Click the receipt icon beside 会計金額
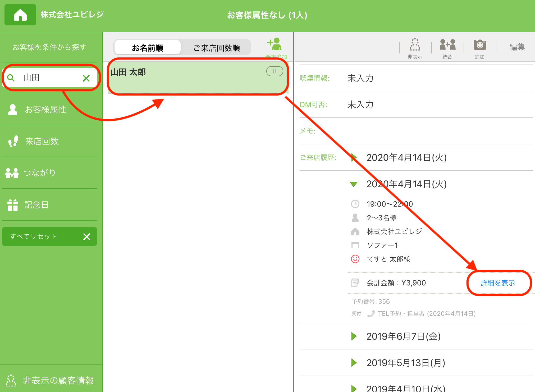This screenshot has height=392, width=535. [355, 283]
